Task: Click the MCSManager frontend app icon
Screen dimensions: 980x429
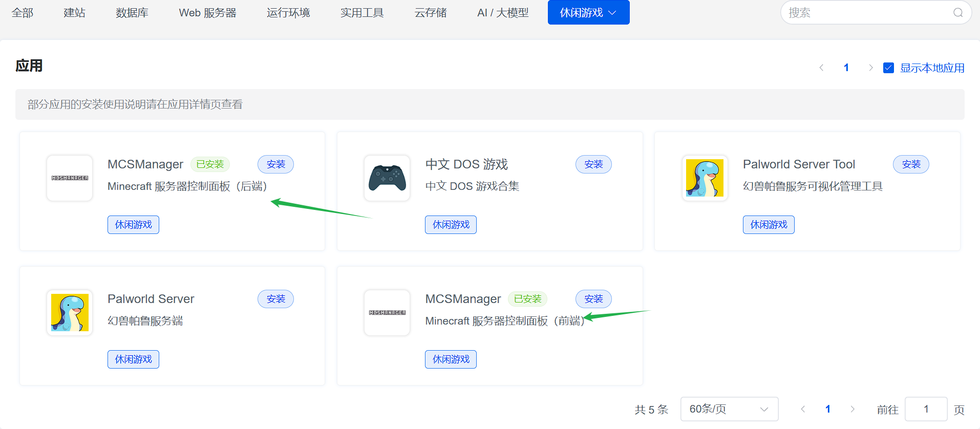Action: click(x=387, y=313)
